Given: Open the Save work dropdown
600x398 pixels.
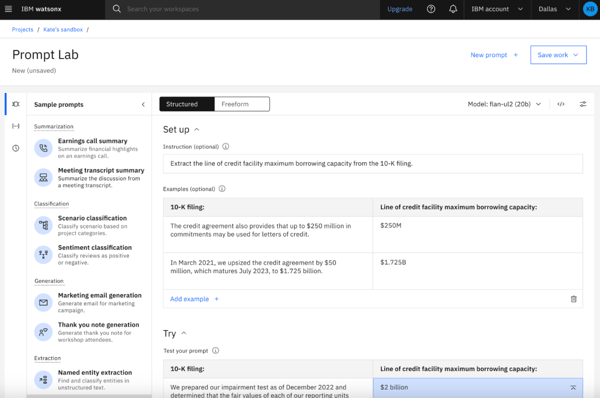Looking at the screenshot, I should click(558, 55).
